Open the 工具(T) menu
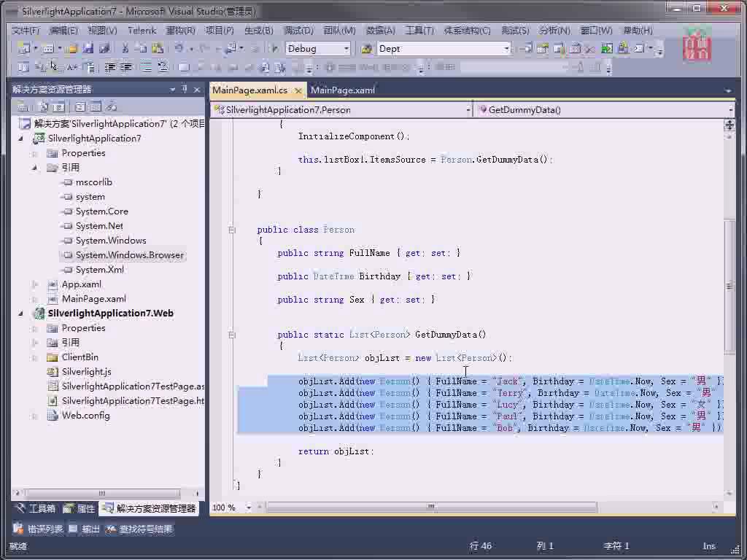Screen dimensions: 747x560 [x=419, y=31]
